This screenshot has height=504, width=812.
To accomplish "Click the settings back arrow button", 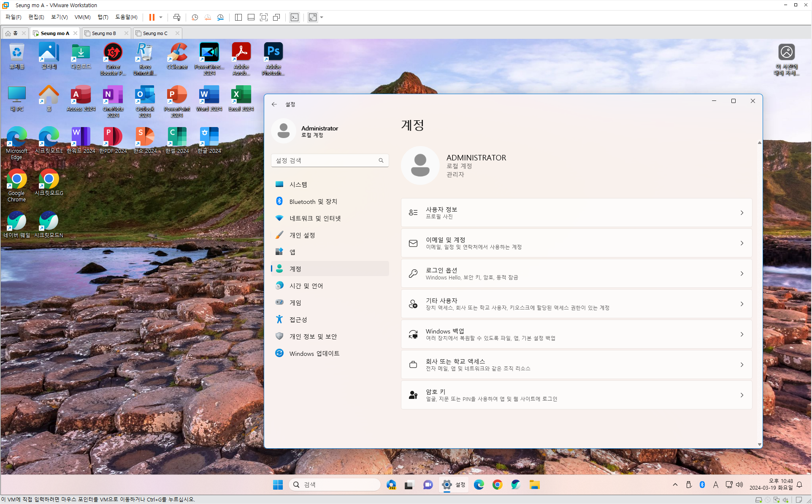I will [274, 104].
